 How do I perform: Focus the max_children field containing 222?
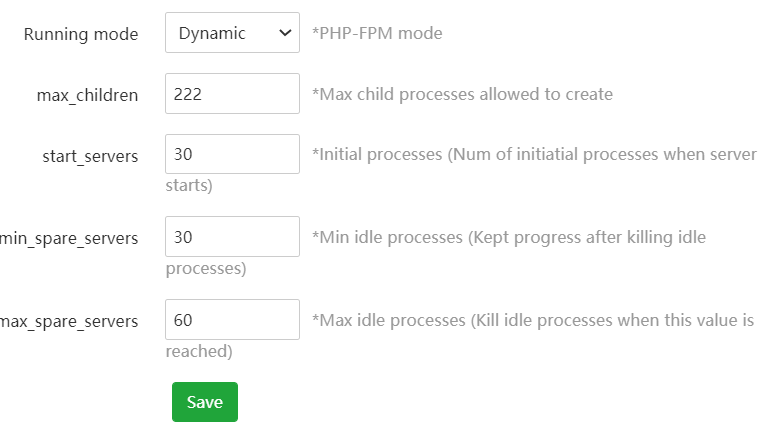pyautogui.click(x=232, y=94)
